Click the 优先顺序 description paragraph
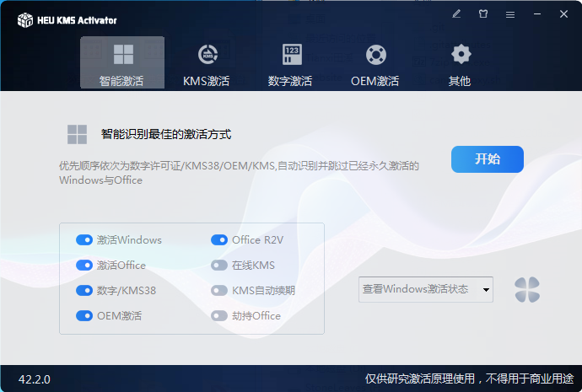The width and height of the screenshot is (582, 392). (x=239, y=173)
